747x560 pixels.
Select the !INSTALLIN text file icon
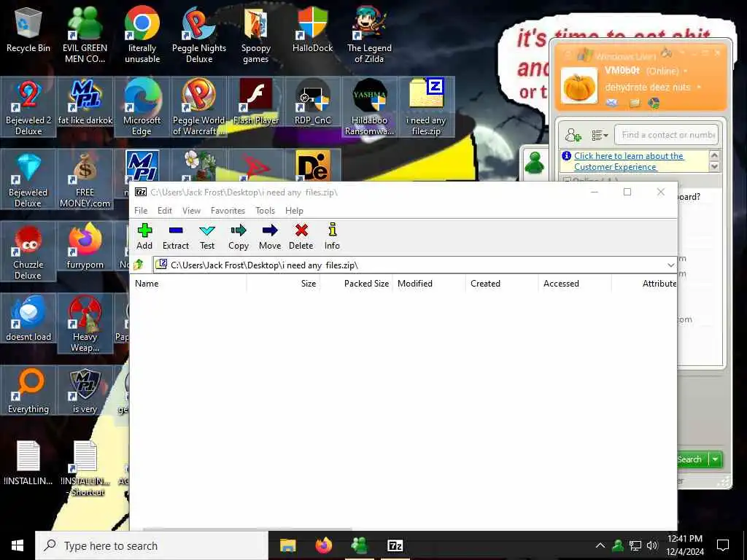(x=28, y=463)
